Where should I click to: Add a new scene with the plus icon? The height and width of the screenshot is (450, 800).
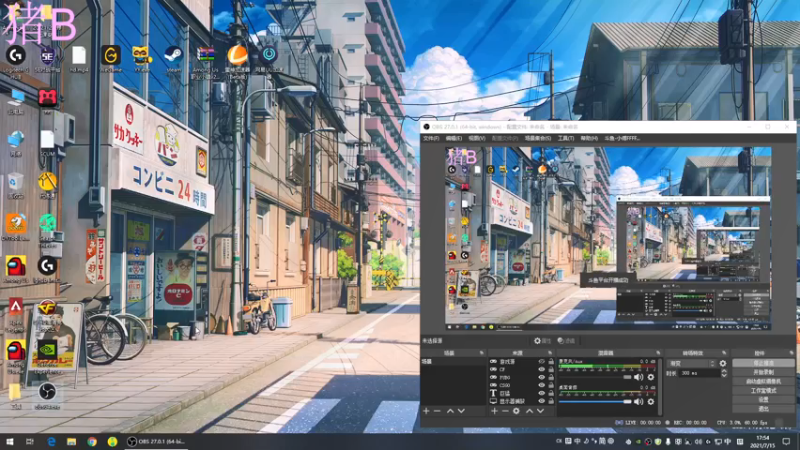point(426,411)
